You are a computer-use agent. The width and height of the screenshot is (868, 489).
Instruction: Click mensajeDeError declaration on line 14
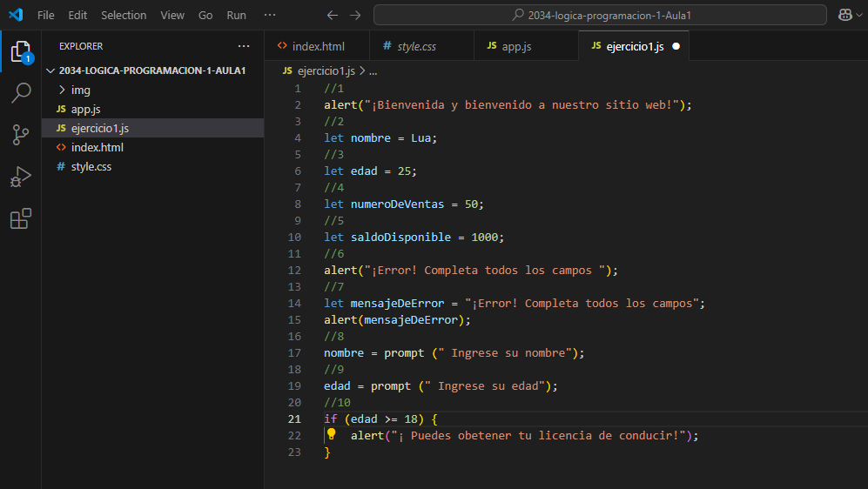coord(397,303)
